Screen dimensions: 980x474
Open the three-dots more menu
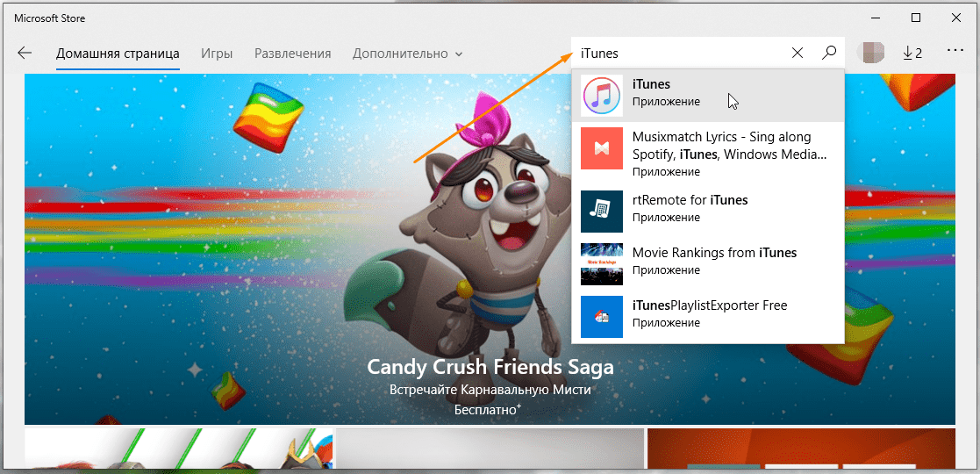pyautogui.click(x=955, y=50)
